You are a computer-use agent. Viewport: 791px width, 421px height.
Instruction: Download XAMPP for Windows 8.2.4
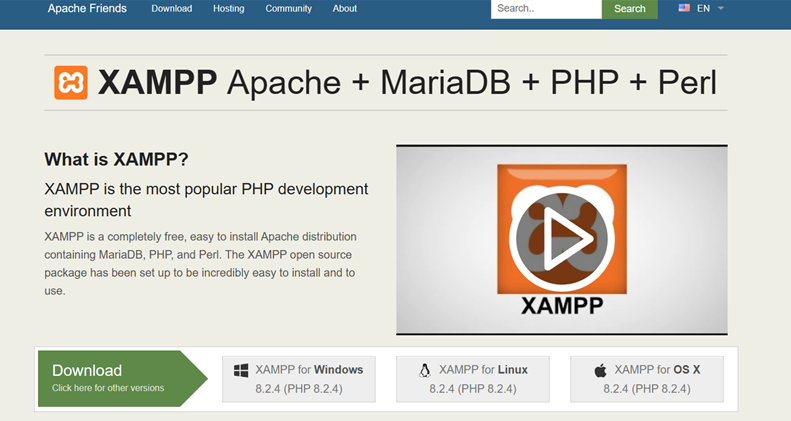299,379
